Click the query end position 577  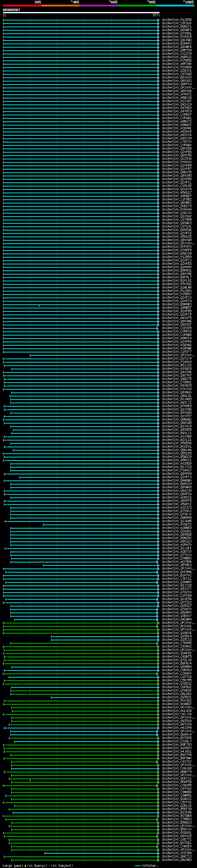click(155, 15)
